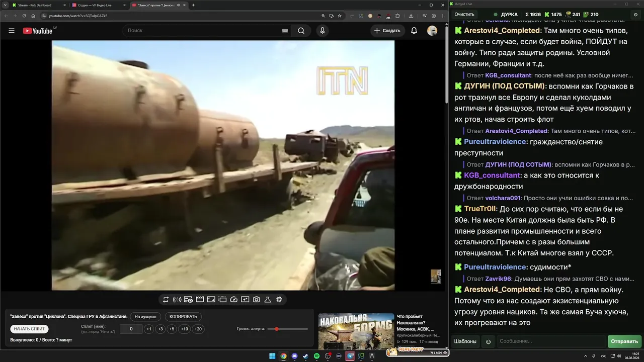
Task: Clear chat with the Очистить button
Action: (464, 15)
